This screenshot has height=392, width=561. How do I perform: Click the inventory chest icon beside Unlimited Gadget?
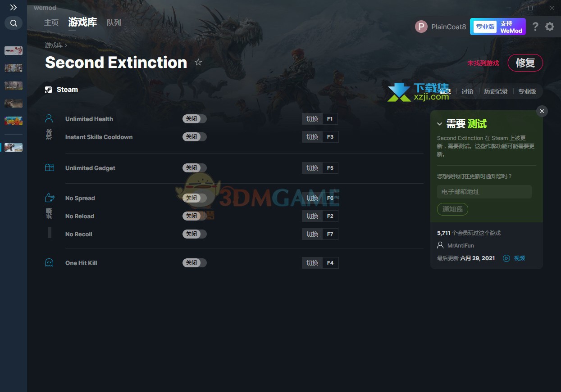pos(50,167)
